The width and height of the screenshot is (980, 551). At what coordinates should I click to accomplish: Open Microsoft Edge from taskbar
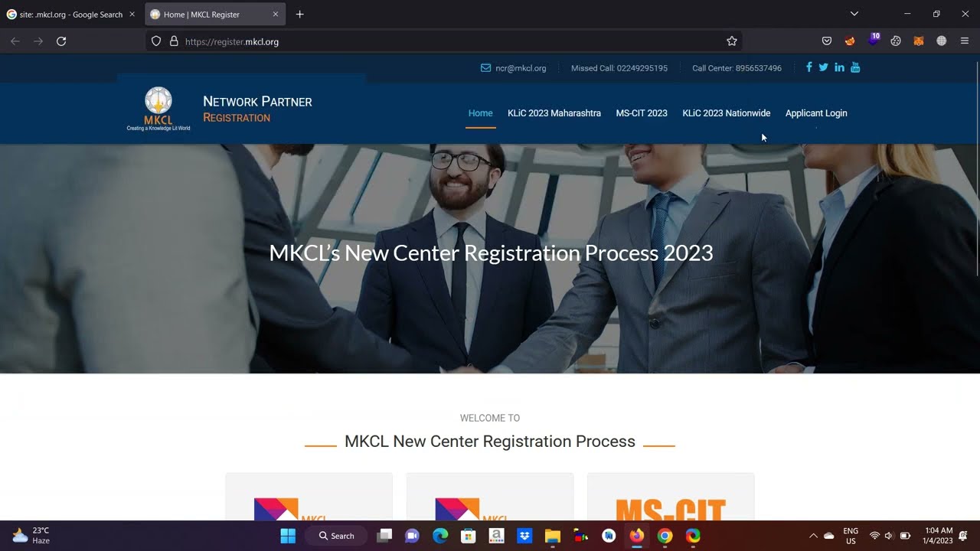440,536
